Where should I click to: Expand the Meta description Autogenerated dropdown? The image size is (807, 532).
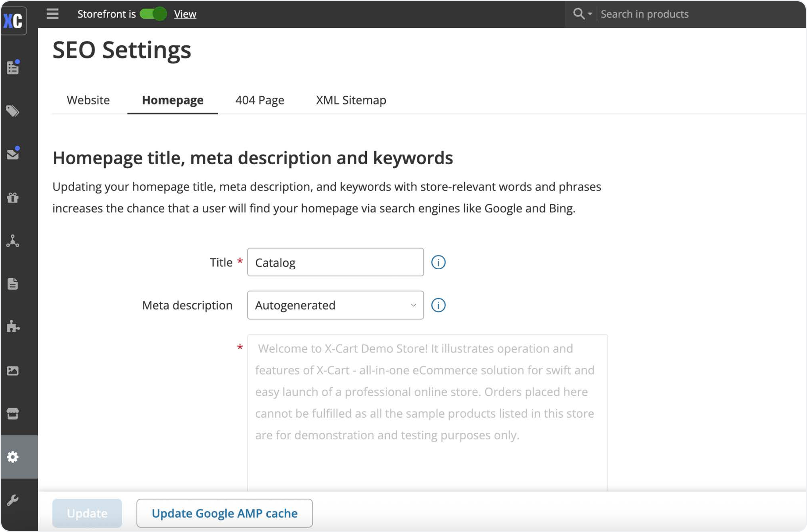[x=335, y=305]
